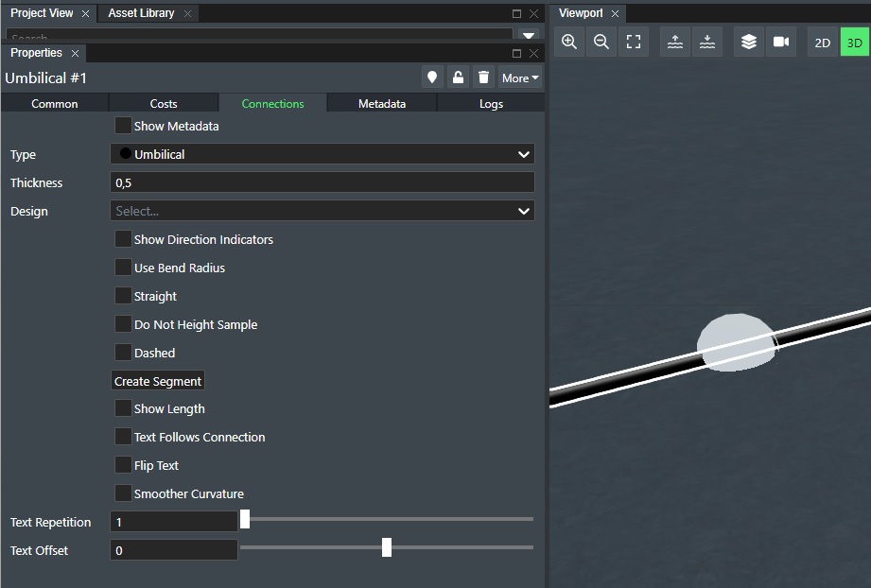This screenshot has height=588, width=871.
Task: Click the location pin icon for Umbilical #1
Action: [431, 78]
